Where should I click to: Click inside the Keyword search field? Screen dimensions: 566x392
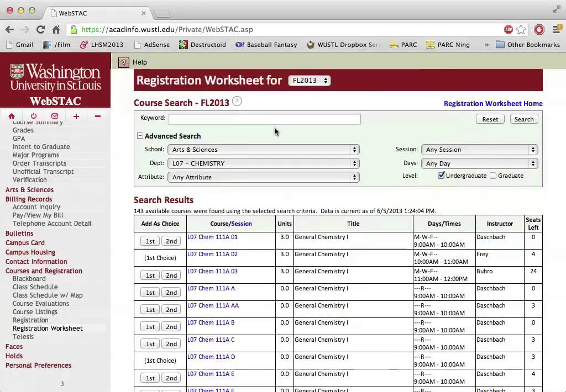(x=264, y=119)
